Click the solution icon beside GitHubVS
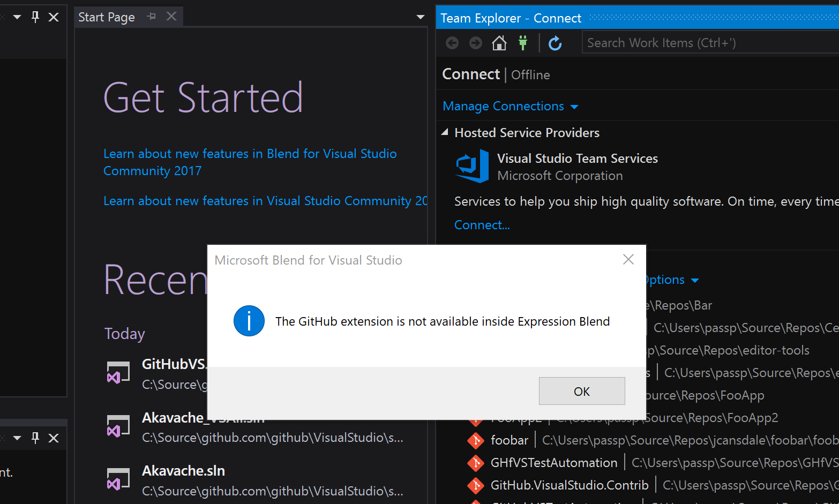The image size is (839, 504). 118,372
